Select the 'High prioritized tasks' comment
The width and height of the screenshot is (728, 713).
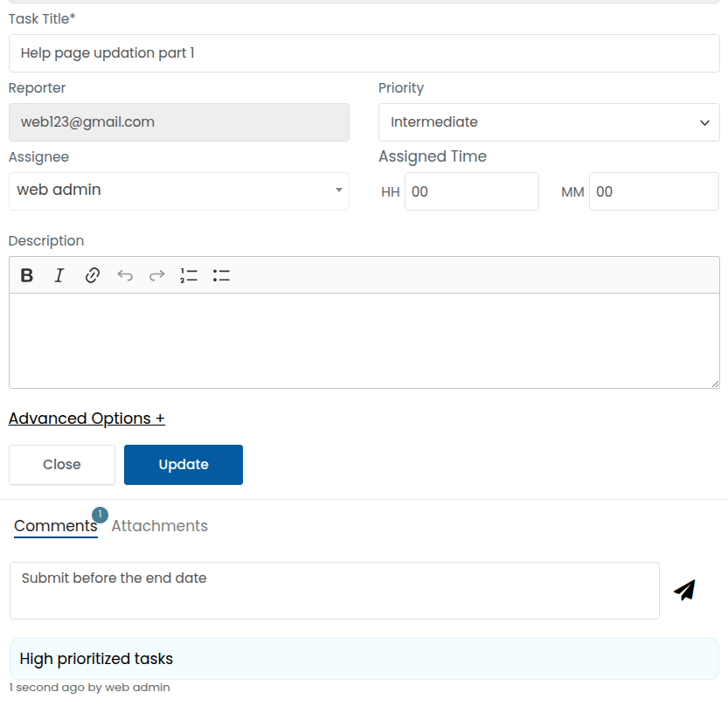coord(364,659)
